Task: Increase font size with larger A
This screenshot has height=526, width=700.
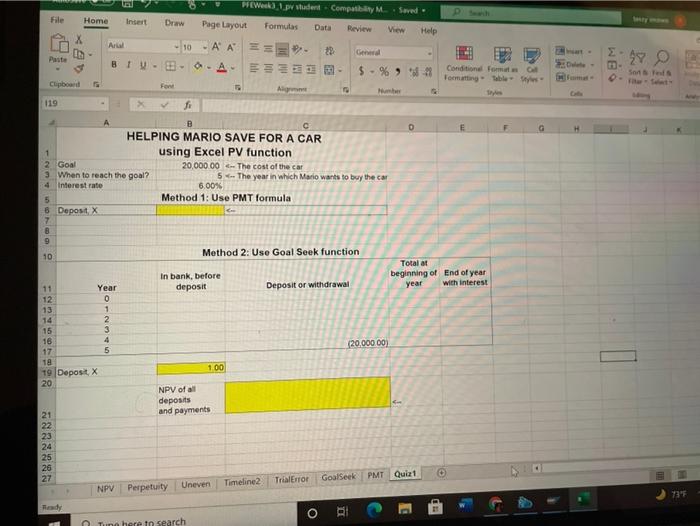Action: point(216,47)
